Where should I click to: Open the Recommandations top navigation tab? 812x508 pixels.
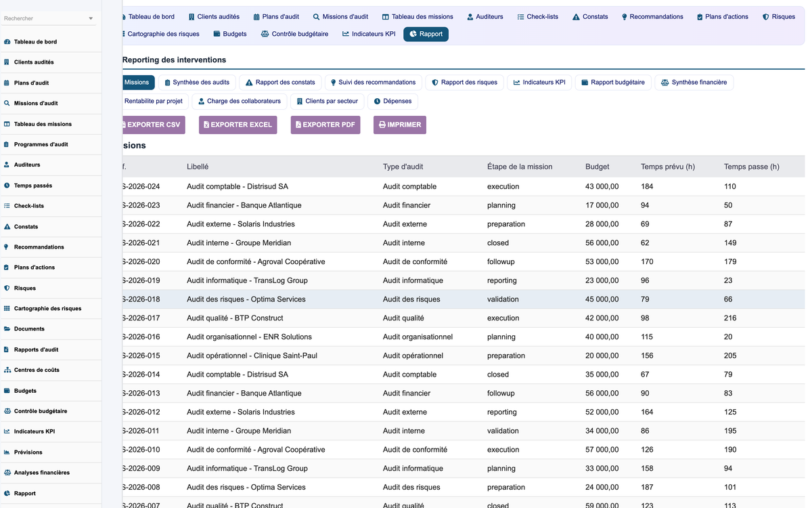tap(652, 17)
